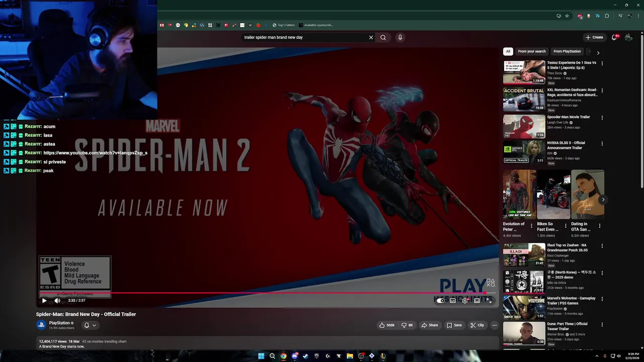Image resolution: width=644 pixels, height=362 pixels.
Task: Open options for the NVIDIA DLSS 5 video
Action: click(602, 144)
